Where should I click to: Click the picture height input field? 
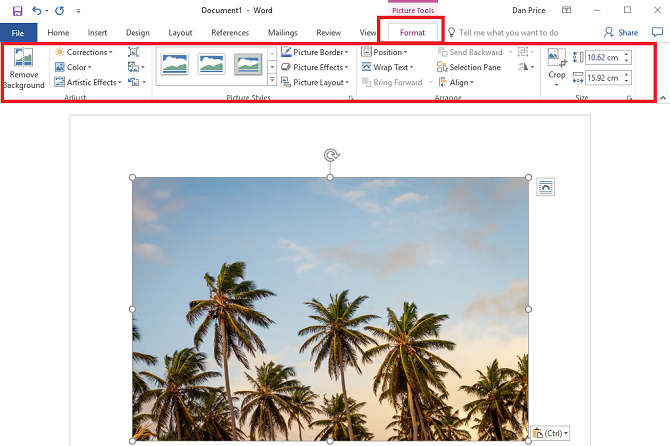coord(603,57)
